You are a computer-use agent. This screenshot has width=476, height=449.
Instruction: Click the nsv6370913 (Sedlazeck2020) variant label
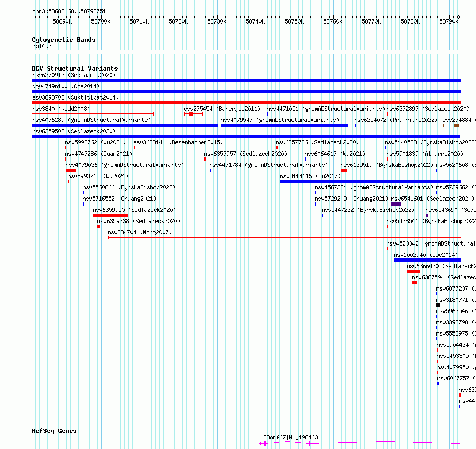(74, 75)
